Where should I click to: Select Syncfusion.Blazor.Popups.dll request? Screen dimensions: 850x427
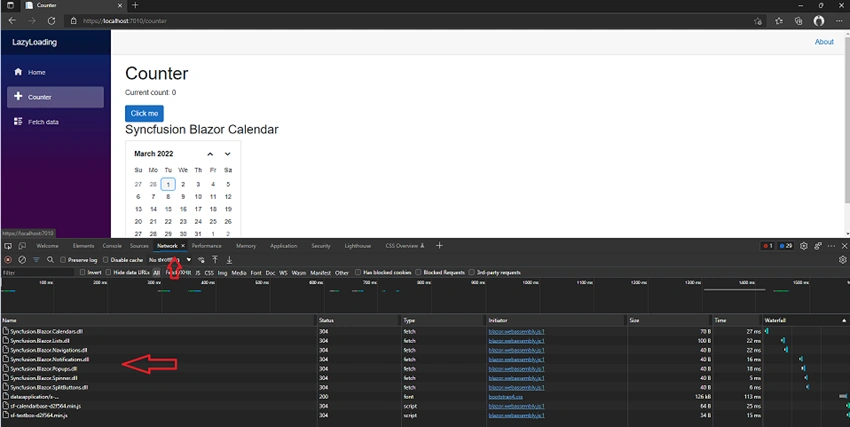157,368
